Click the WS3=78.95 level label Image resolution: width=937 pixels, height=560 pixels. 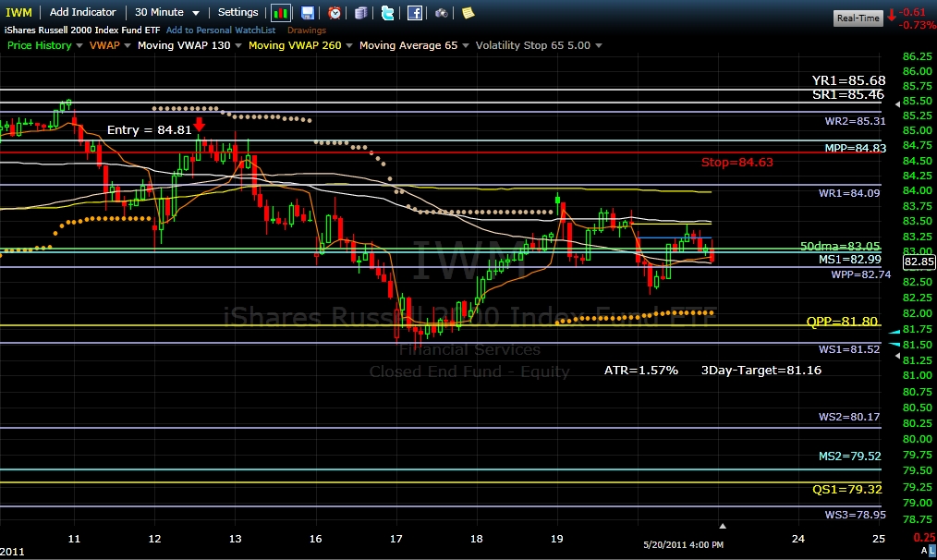[855, 515]
